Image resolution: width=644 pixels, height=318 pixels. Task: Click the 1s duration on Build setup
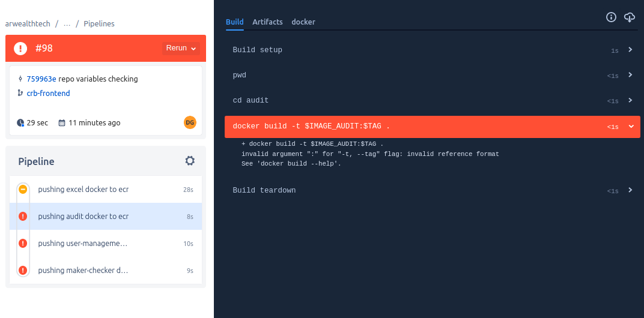click(x=615, y=50)
